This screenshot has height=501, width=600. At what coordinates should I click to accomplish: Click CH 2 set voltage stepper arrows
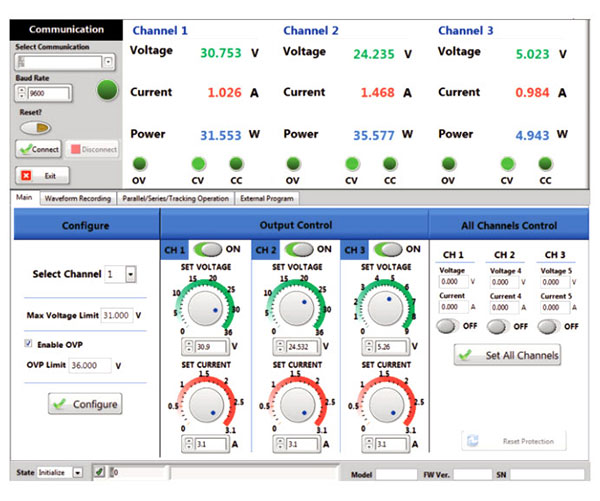(x=280, y=346)
